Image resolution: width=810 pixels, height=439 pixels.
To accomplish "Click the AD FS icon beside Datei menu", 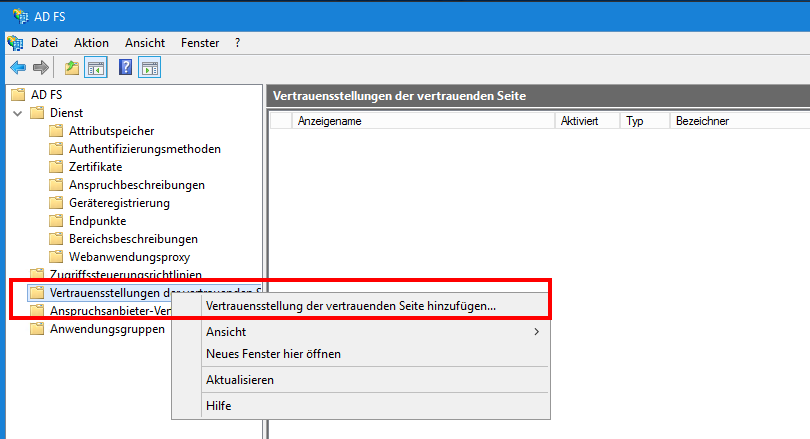I will click(15, 43).
